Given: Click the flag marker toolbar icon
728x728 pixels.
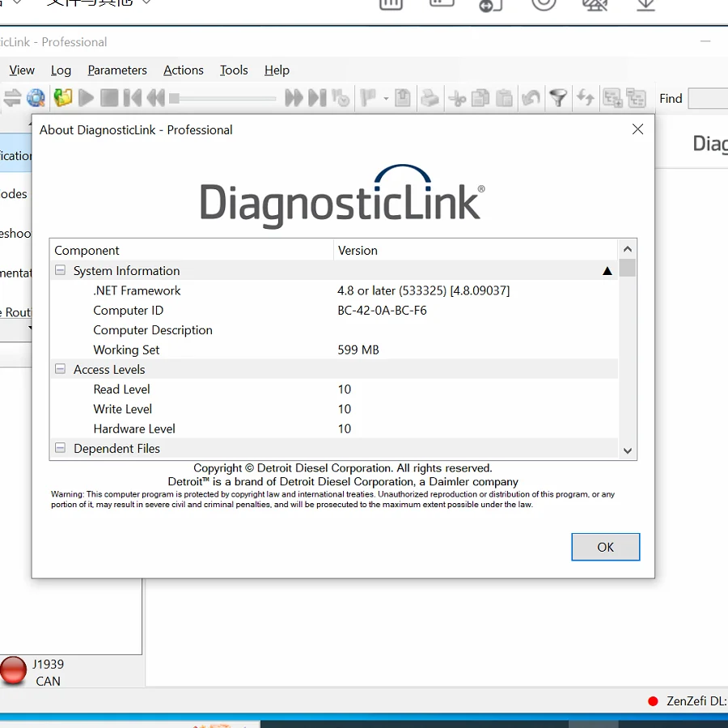Looking at the screenshot, I should (368, 98).
